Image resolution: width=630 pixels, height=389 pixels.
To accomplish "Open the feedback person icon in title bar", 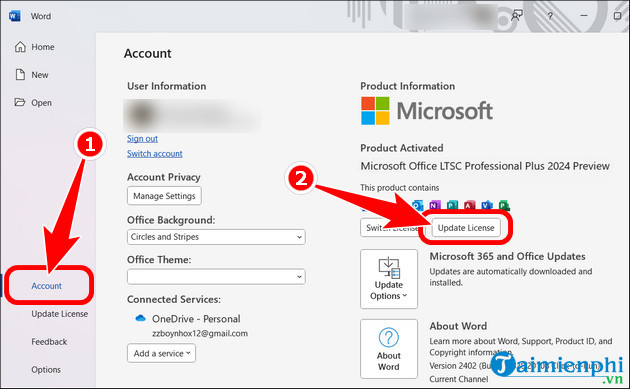I will pos(517,16).
